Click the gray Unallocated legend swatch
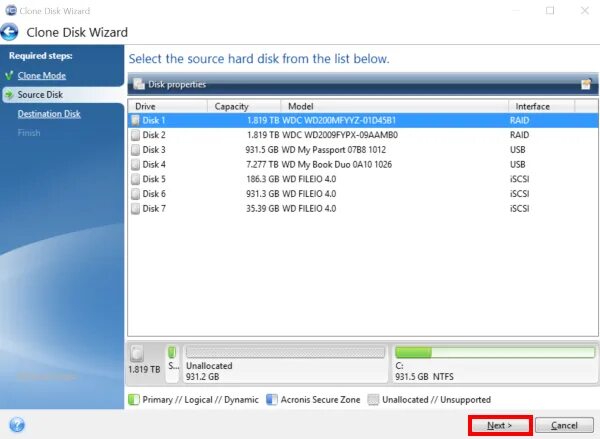The width and height of the screenshot is (600, 439). [373, 400]
